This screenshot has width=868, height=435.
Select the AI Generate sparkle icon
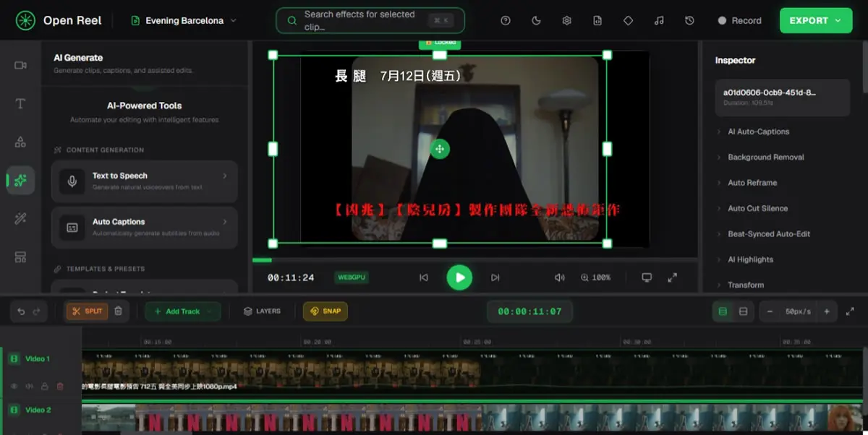[20, 180]
